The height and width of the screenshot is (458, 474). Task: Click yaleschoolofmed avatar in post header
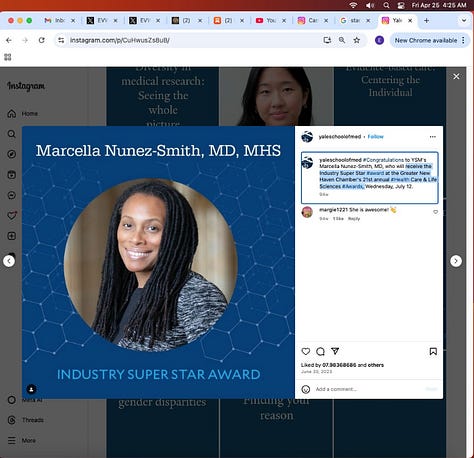click(x=307, y=137)
